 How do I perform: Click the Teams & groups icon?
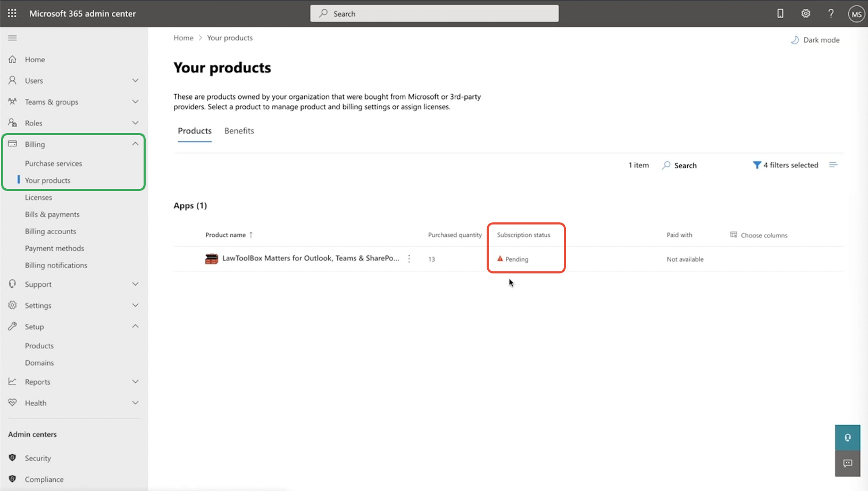pyautogui.click(x=12, y=101)
